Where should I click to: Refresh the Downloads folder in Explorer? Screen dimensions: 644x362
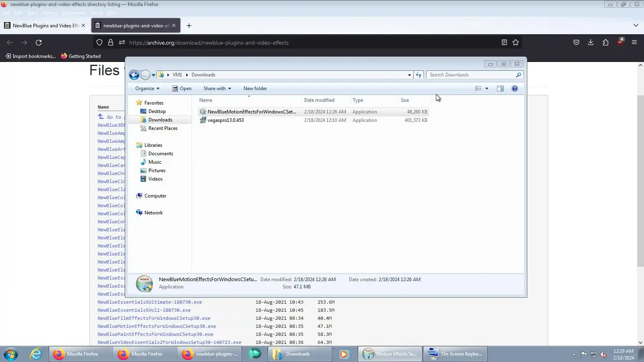419,75
